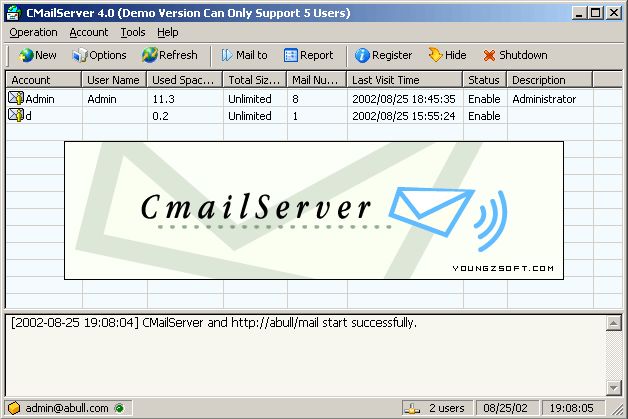Sort by the Total Size column header

pyautogui.click(x=255, y=80)
